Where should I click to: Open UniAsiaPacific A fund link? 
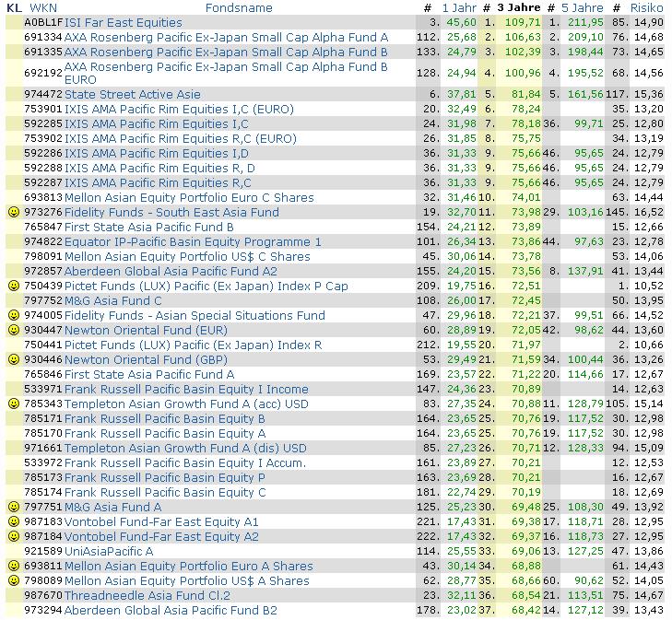[x=109, y=551]
